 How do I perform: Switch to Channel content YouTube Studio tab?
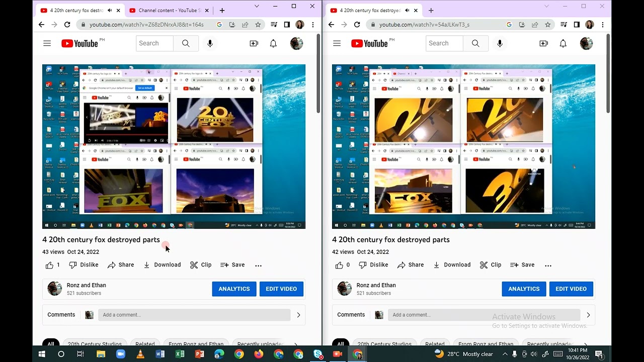169,11
